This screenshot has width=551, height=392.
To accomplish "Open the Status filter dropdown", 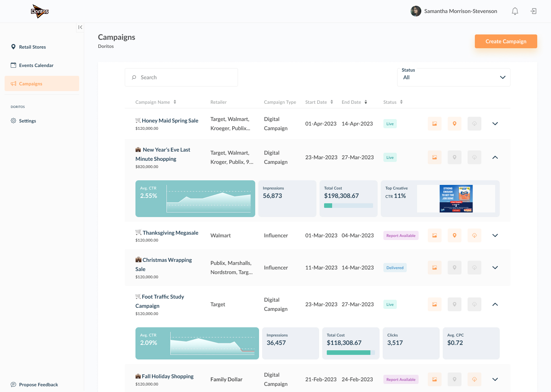I will click(454, 77).
